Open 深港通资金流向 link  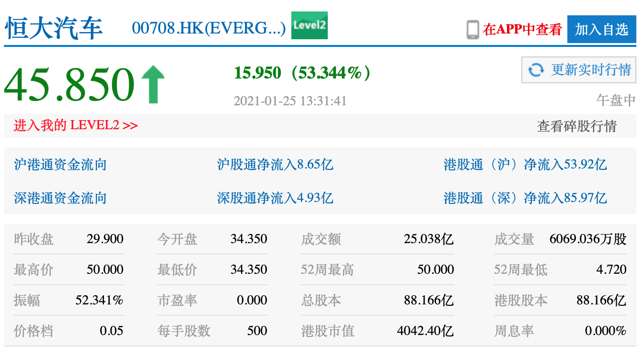point(60,198)
